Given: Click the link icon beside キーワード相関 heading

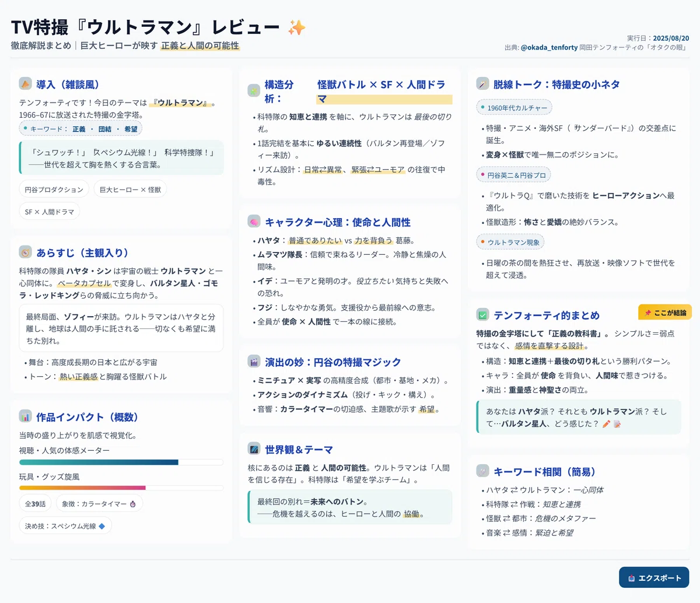Looking at the screenshot, I should click(482, 471).
